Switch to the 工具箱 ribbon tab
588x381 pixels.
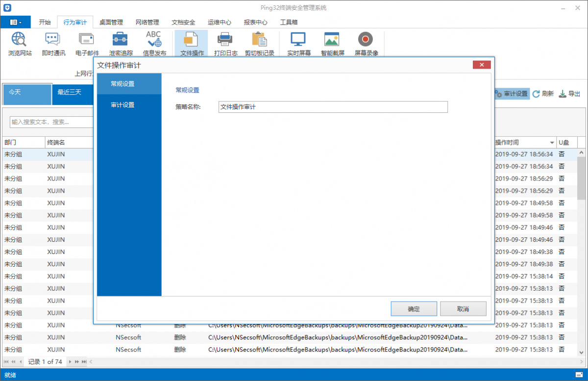[x=289, y=22]
